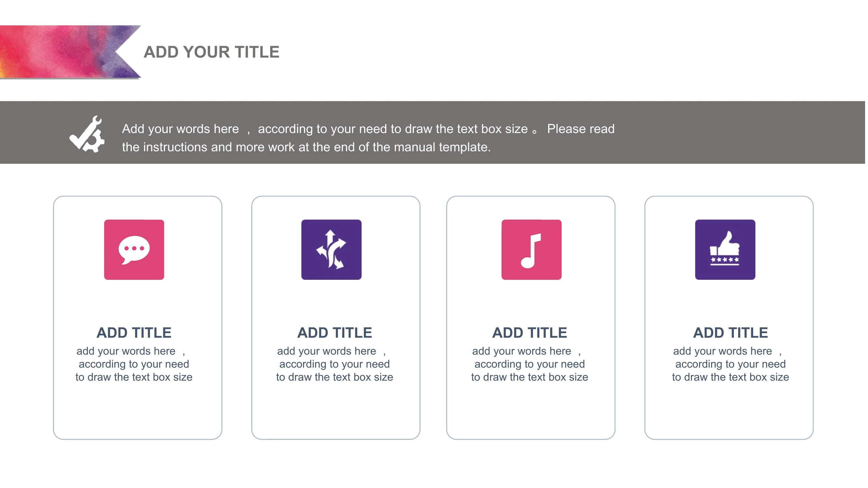Click the pink speech bubble chat icon
This screenshot has height=488, width=868.
134,250
